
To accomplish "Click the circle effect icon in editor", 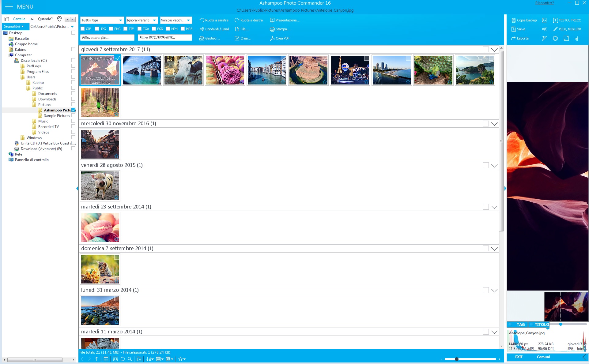I will (555, 38).
